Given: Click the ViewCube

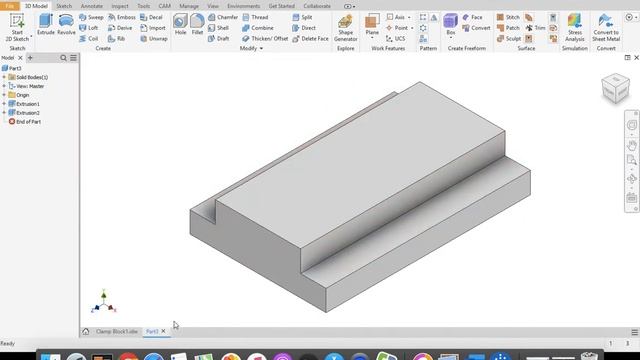Looking at the screenshot, I should 616,88.
